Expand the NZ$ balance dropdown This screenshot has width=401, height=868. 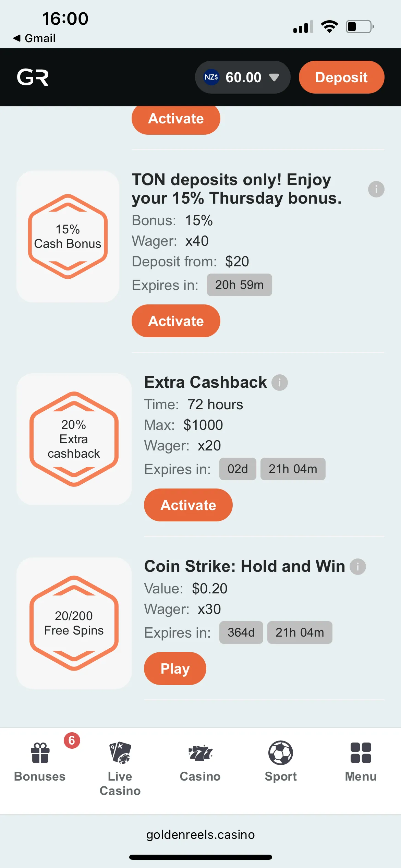(x=274, y=77)
